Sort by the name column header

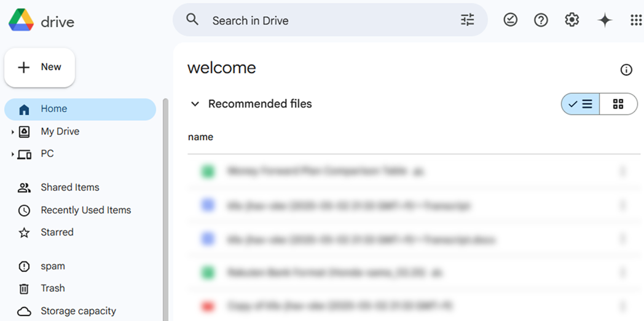pos(200,137)
